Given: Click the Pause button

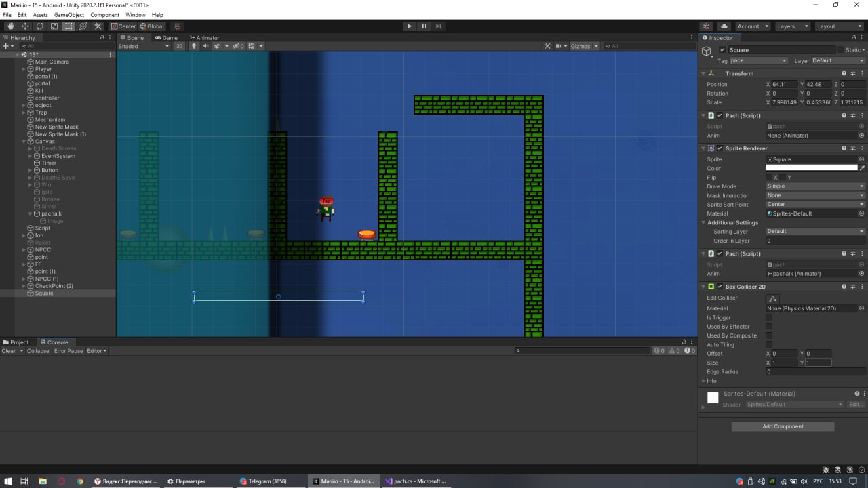Looking at the screenshot, I should [424, 26].
